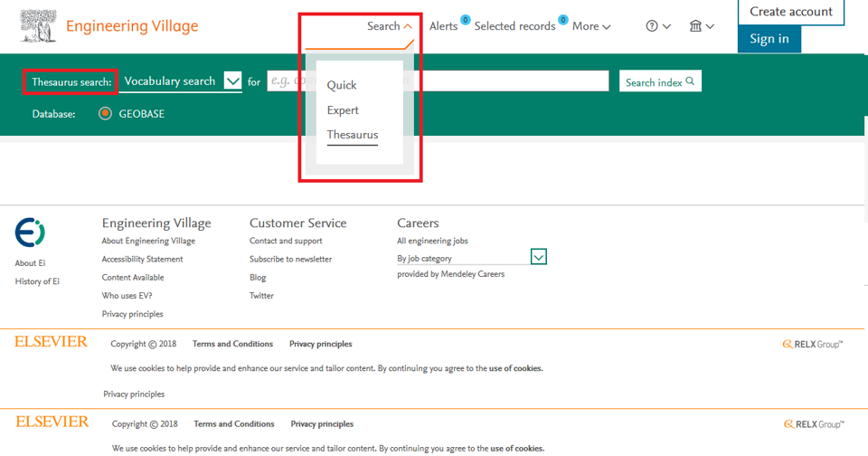Open the institution building icon menu
The width and height of the screenshot is (868, 456).
pos(702,26)
